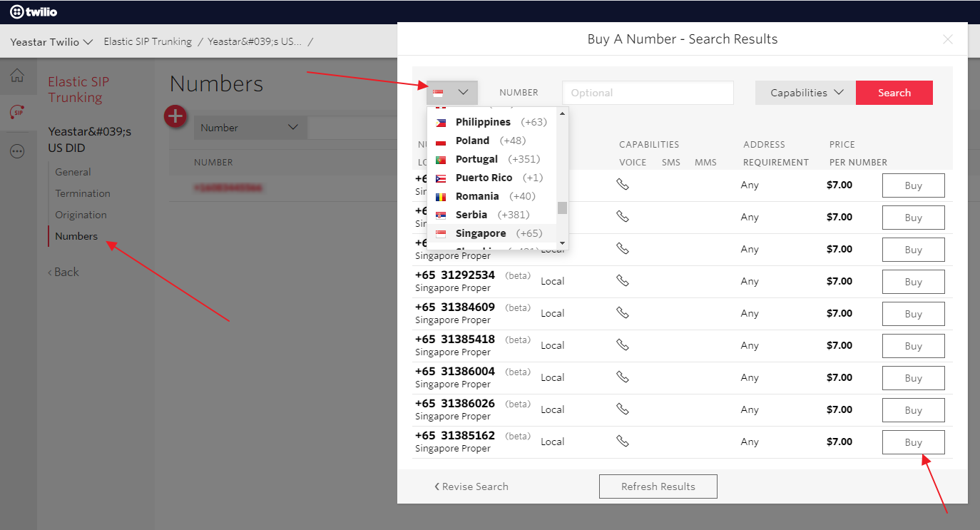The height and width of the screenshot is (530, 980).
Task: Expand the Capabilities dropdown
Action: point(806,93)
